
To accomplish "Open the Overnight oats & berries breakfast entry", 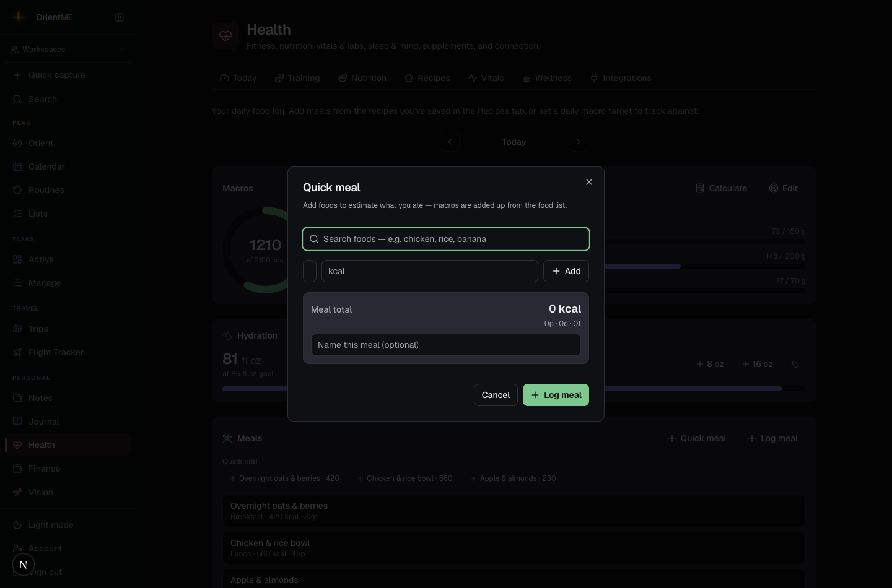I will [514, 511].
